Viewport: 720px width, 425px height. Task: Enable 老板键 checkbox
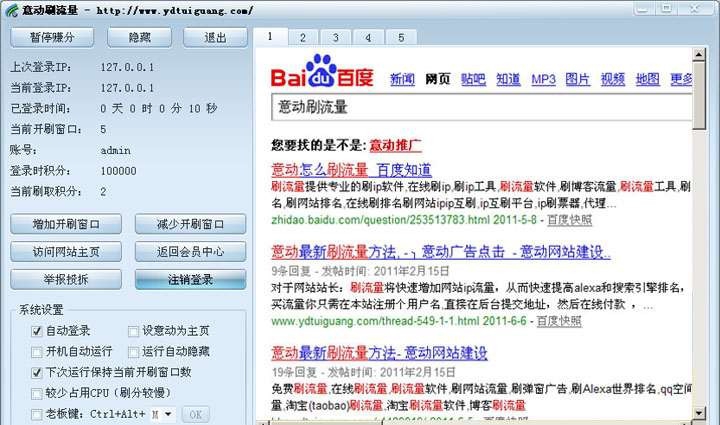(37, 414)
